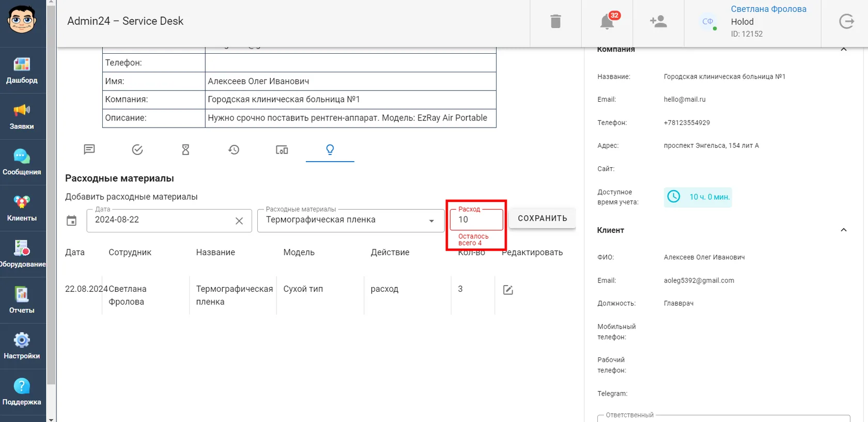
Task: Open Клиенты section in sidebar
Action: pyautogui.click(x=22, y=208)
